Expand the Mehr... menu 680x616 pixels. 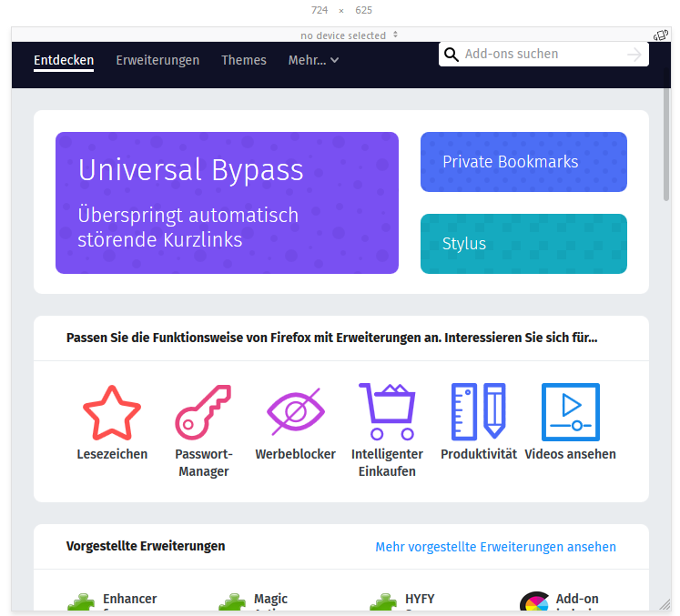(x=313, y=60)
